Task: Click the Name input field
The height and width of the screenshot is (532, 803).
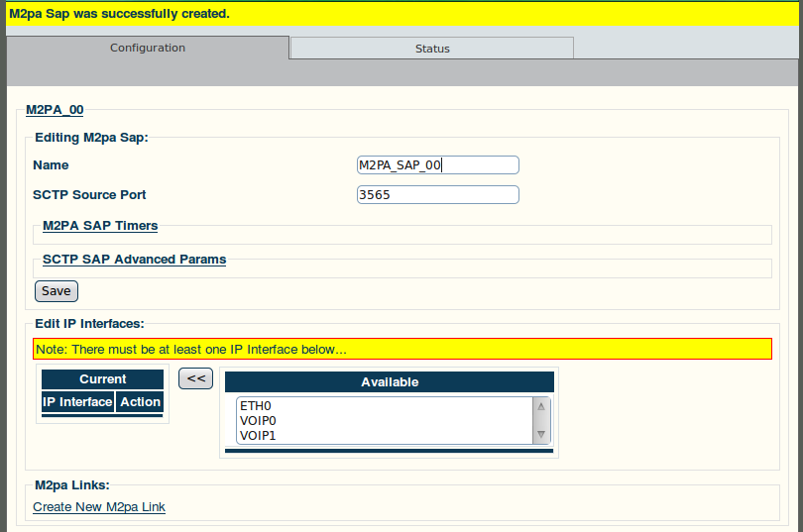Action: (438, 165)
